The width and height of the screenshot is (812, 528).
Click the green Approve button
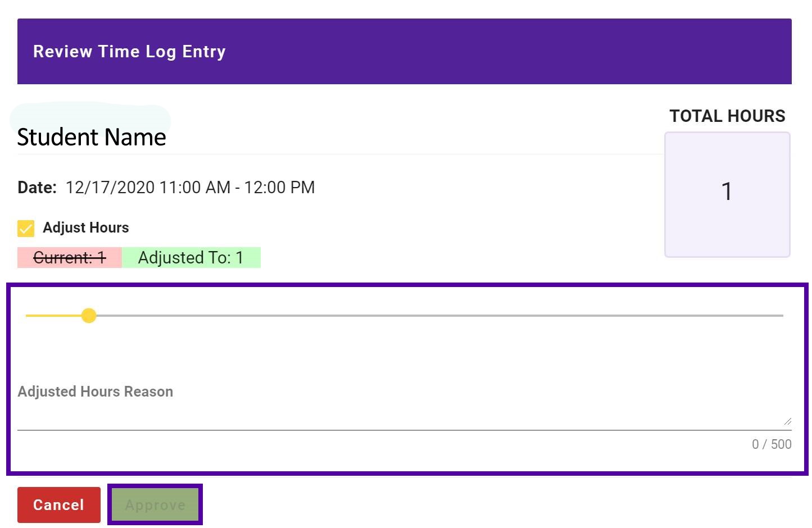pos(155,505)
